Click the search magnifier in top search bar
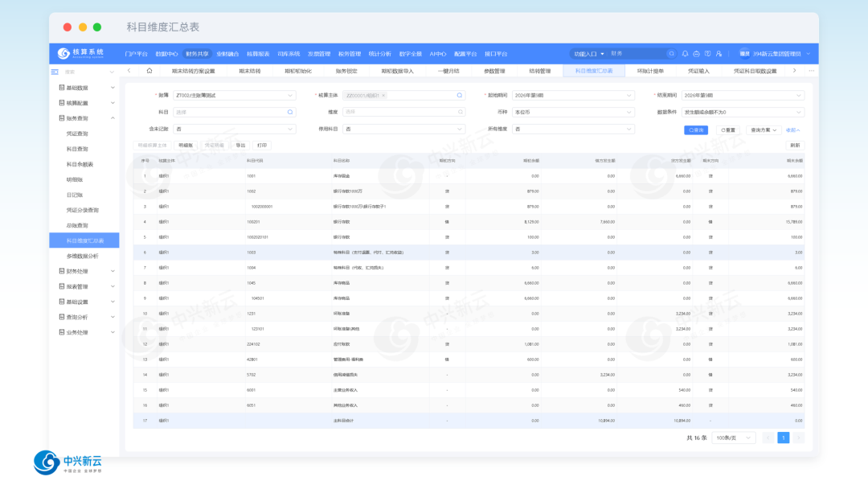868x489 pixels. click(671, 54)
